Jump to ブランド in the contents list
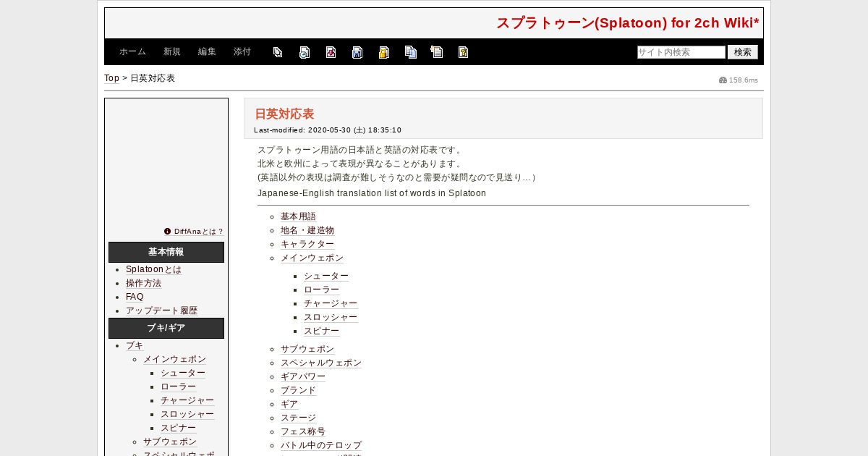Image resolution: width=868 pixels, height=456 pixels. click(298, 391)
